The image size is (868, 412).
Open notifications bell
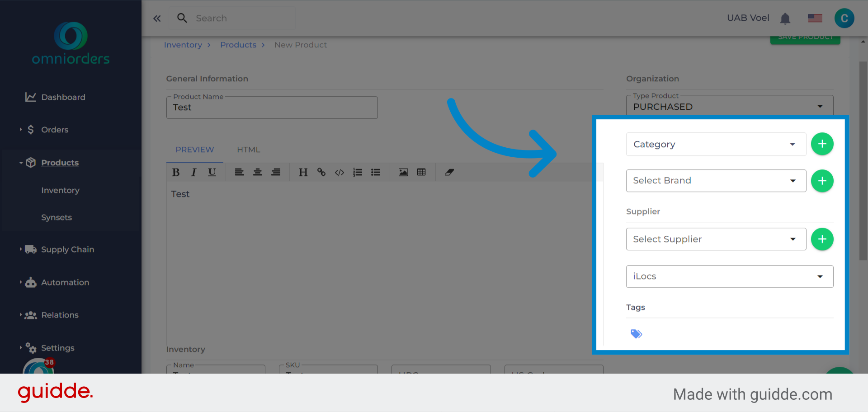785,19
